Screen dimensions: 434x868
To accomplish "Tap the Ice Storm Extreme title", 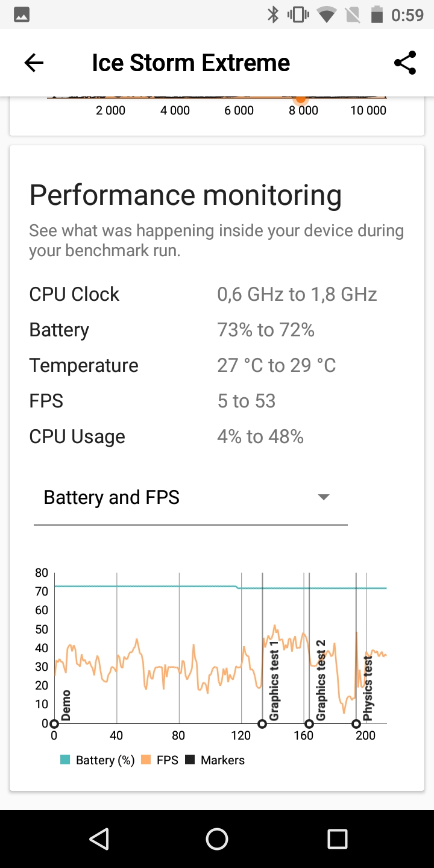I will [x=190, y=63].
